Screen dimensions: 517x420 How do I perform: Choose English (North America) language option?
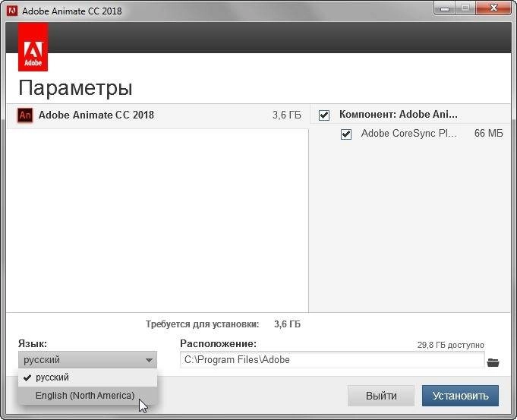point(88,395)
